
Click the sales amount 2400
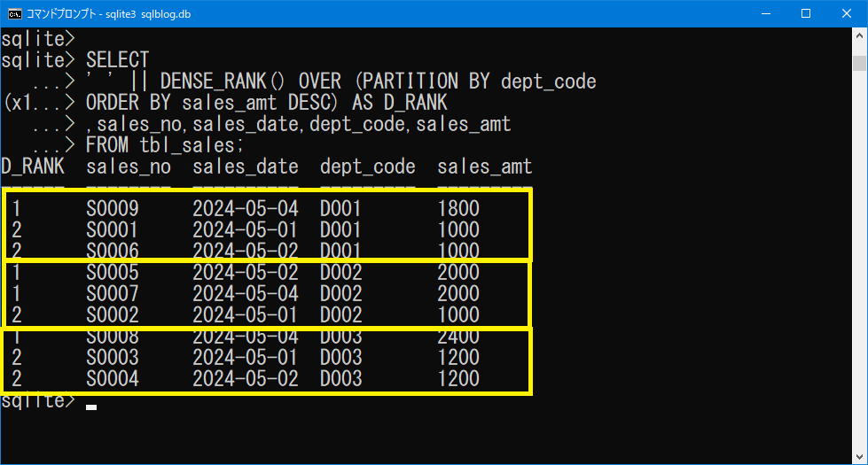[x=458, y=337]
